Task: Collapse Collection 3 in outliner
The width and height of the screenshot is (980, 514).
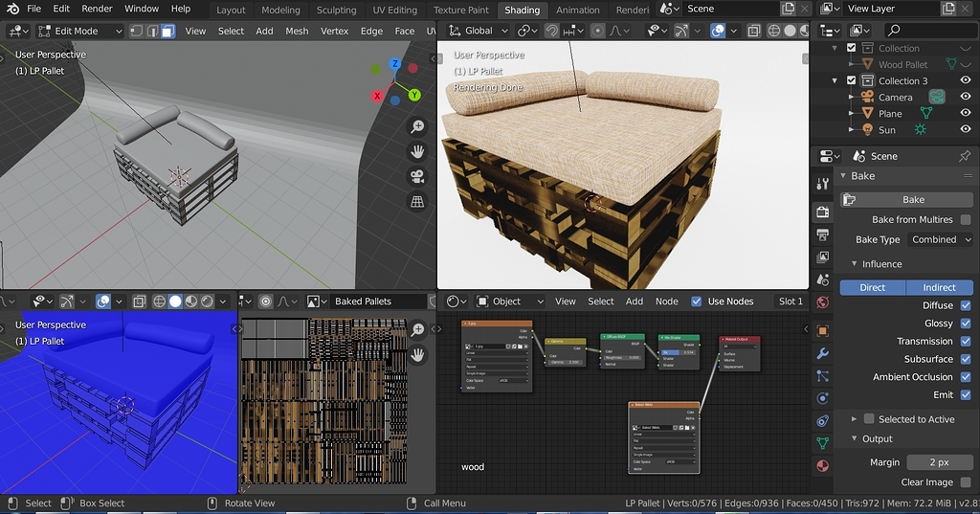Action: coord(835,80)
